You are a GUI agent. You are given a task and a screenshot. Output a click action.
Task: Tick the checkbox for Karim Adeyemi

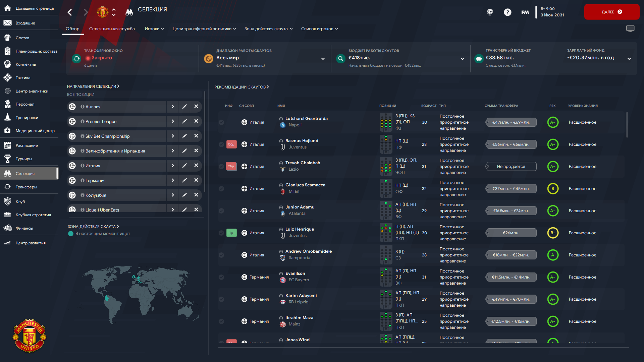[221, 299]
